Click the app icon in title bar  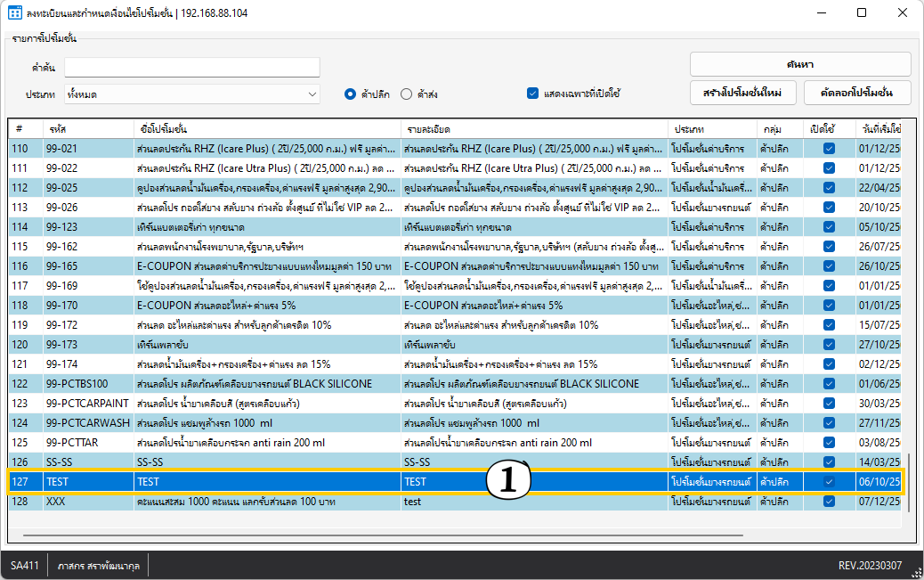point(15,13)
